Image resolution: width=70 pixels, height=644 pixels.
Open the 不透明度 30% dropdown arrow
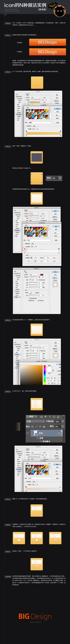pos(63,422)
